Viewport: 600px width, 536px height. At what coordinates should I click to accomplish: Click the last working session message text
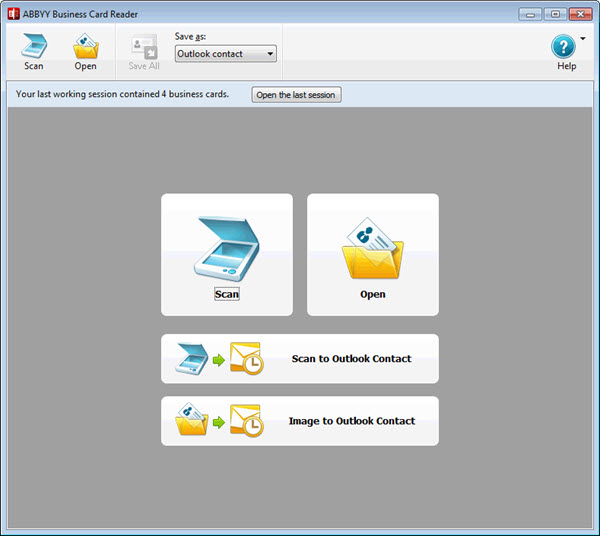click(122, 94)
